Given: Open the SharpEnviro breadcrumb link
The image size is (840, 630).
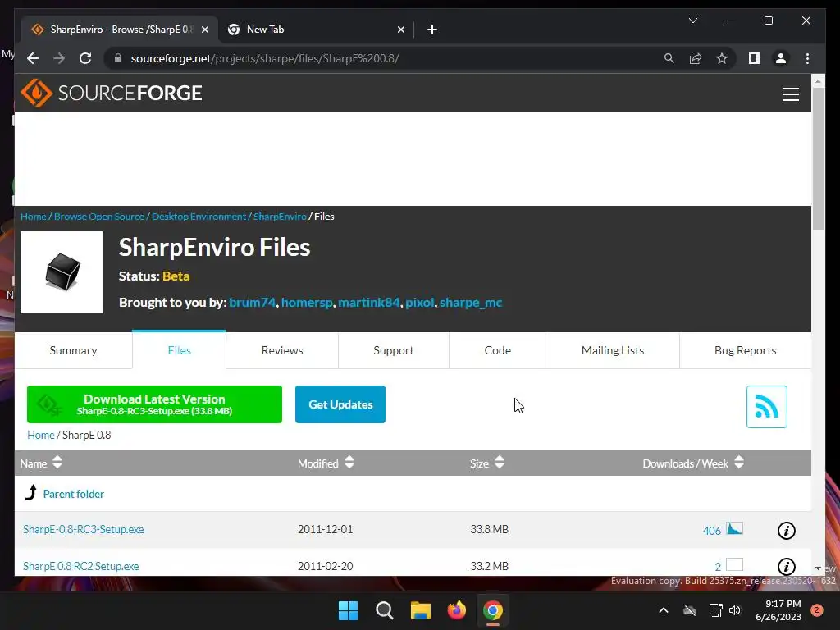Looking at the screenshot, I should click(x=280, y=217).
